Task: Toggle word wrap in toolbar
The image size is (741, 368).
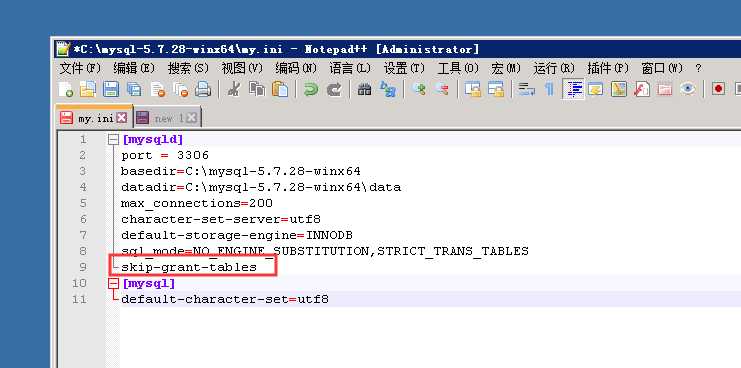Action: pyautogui.click(x=526, y=89)
